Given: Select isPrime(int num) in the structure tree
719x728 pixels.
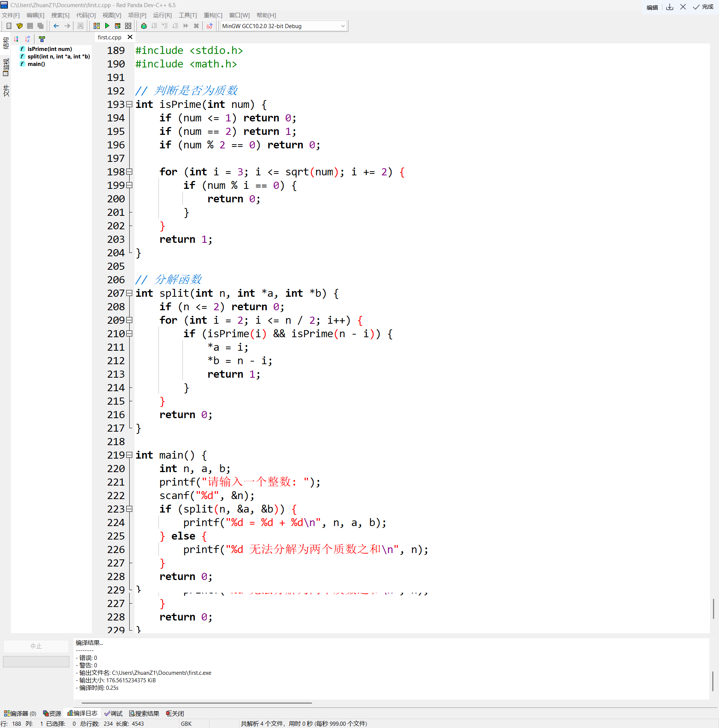Looking at the screenshot, I should [x=50, y=49].
